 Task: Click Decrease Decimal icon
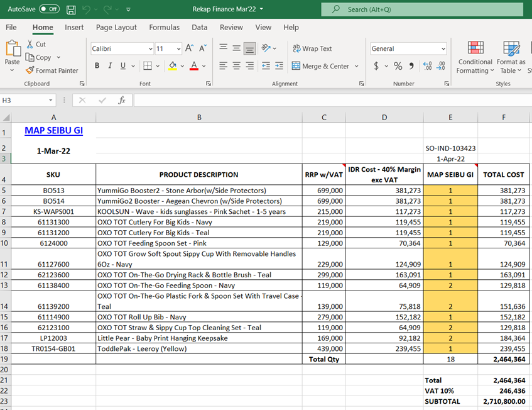coord(441,65)
